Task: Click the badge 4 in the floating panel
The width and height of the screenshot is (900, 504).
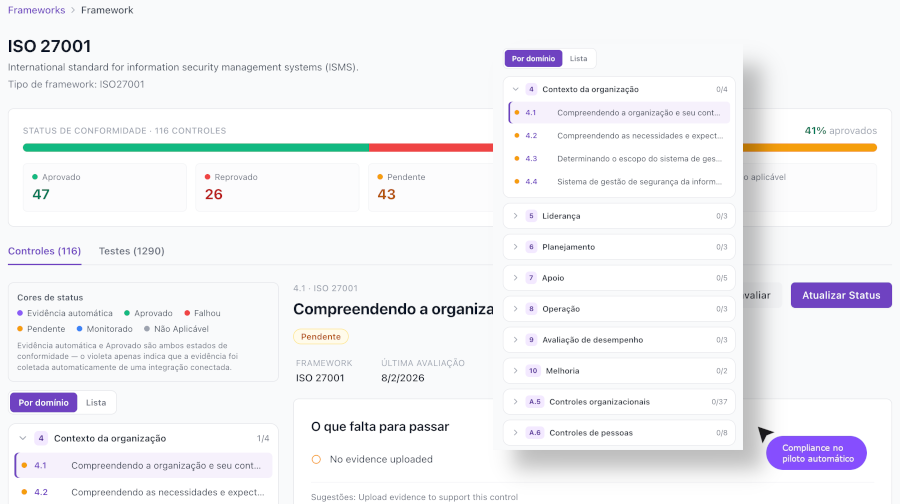Action: [x=532, y=89]
